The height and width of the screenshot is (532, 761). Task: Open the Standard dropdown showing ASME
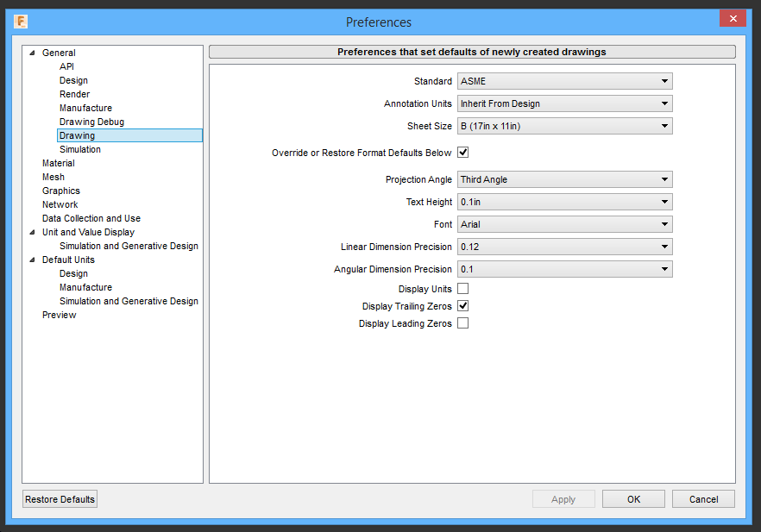565,81
